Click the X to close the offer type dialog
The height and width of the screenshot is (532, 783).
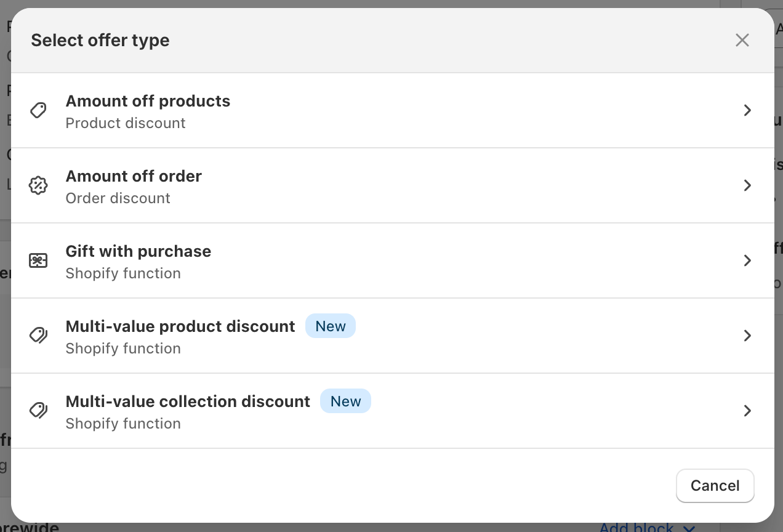(x=742, y=40)
